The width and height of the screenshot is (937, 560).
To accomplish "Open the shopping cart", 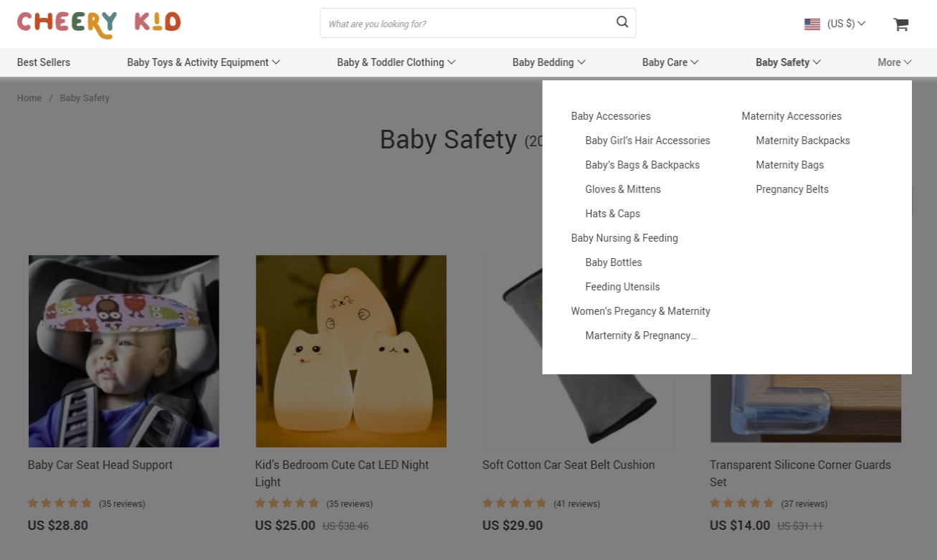I will (900, 24).
